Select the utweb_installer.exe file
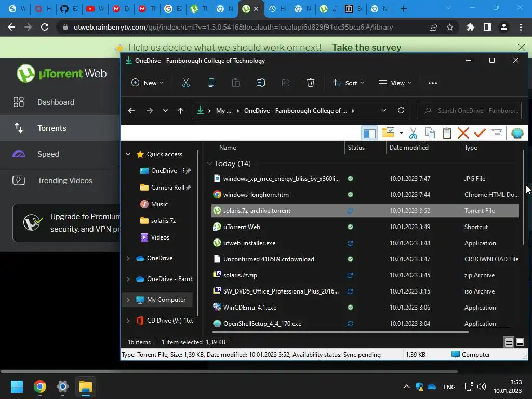 [x=365, y=243]
